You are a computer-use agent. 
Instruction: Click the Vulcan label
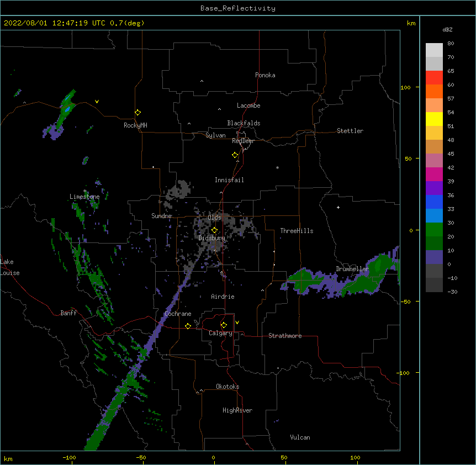click(x=300, y=437)
